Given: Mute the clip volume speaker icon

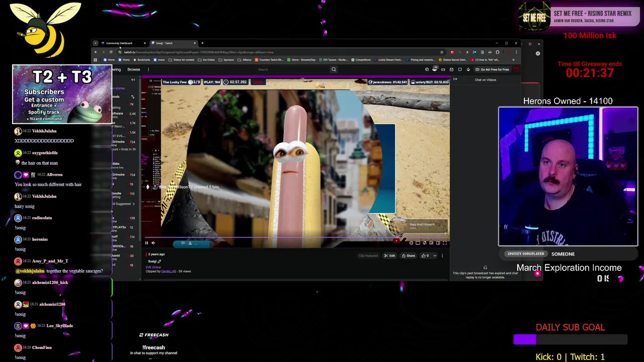Looking at the screenshot, I should click(x=153, y=243).
